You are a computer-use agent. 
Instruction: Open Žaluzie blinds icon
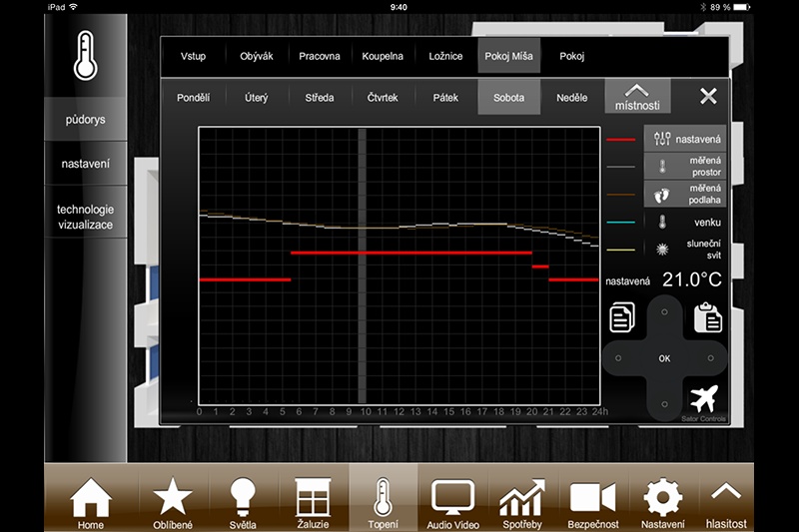(x=313, y=503)
